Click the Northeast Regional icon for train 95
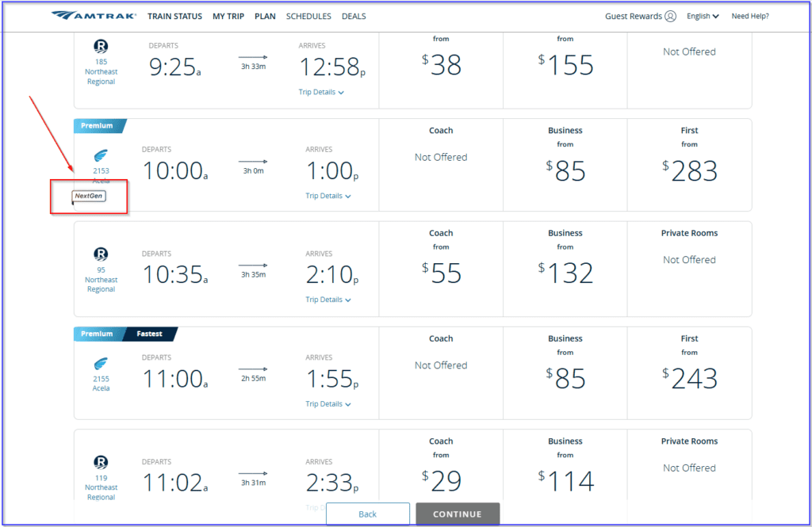812x527 pixels. [101, 254]
